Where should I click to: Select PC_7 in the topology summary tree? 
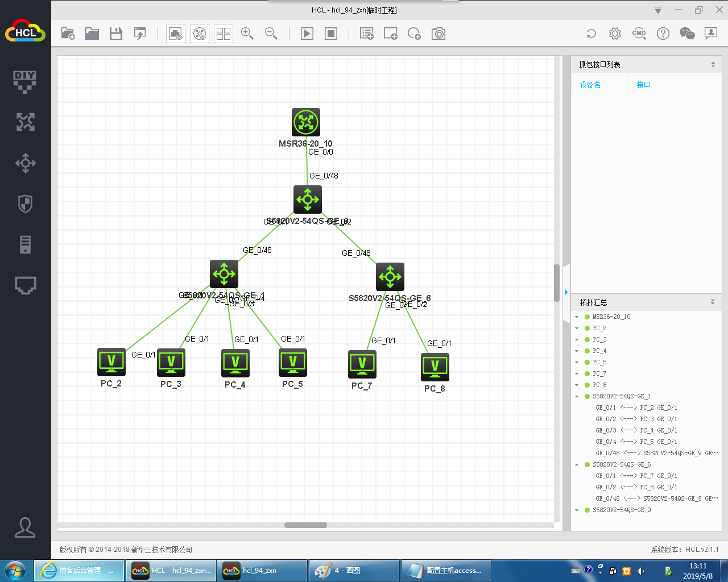coord(599,374)
